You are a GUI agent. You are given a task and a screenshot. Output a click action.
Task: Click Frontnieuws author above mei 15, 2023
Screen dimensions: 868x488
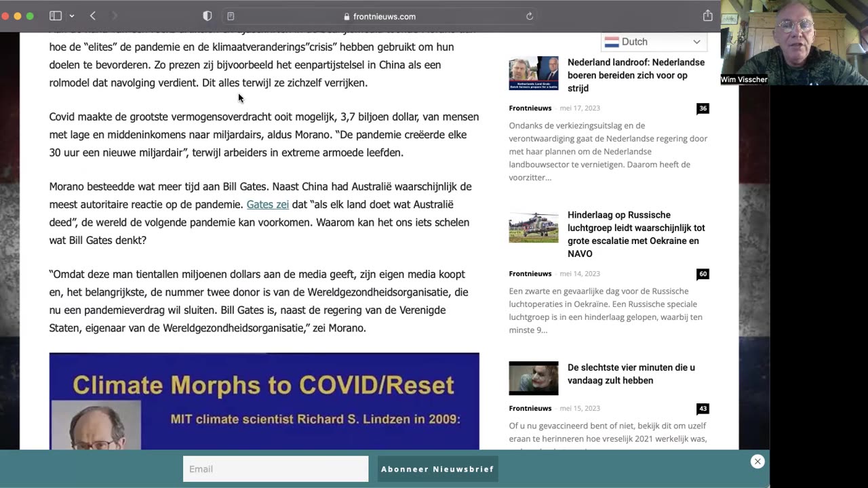(x=530, y=409)
